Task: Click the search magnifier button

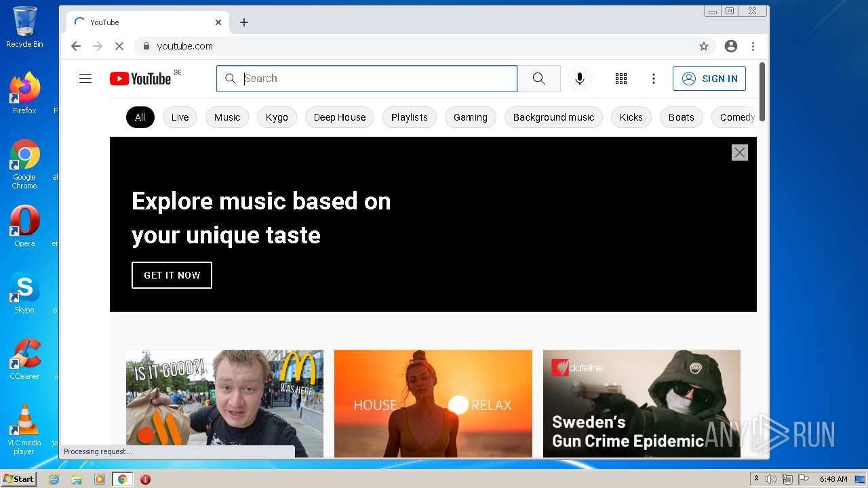Action: (x=538, y=79)
